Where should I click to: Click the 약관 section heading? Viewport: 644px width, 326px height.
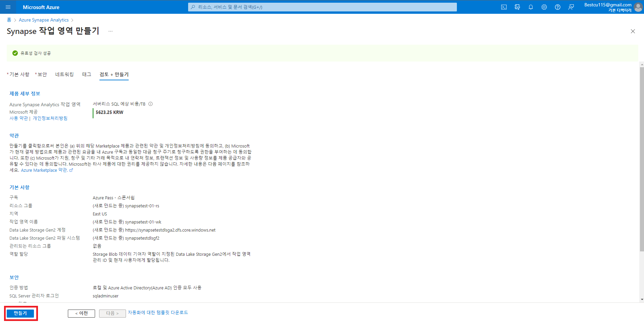(x=14, y=135)
